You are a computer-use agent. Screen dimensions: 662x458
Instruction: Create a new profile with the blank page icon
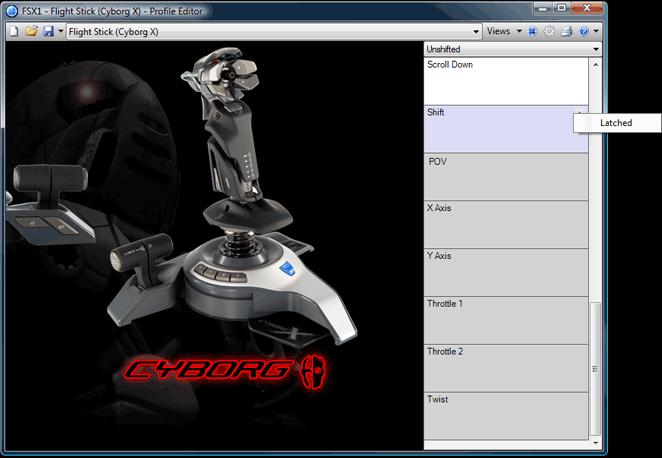14,32
